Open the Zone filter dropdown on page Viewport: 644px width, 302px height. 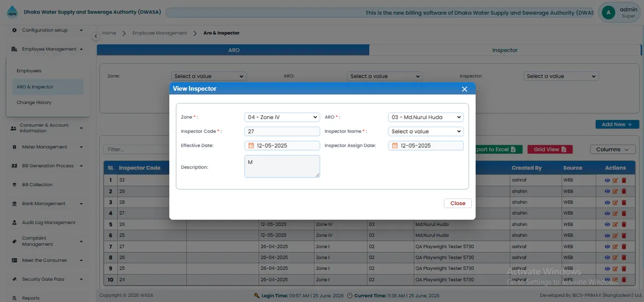tap(209, 76)
